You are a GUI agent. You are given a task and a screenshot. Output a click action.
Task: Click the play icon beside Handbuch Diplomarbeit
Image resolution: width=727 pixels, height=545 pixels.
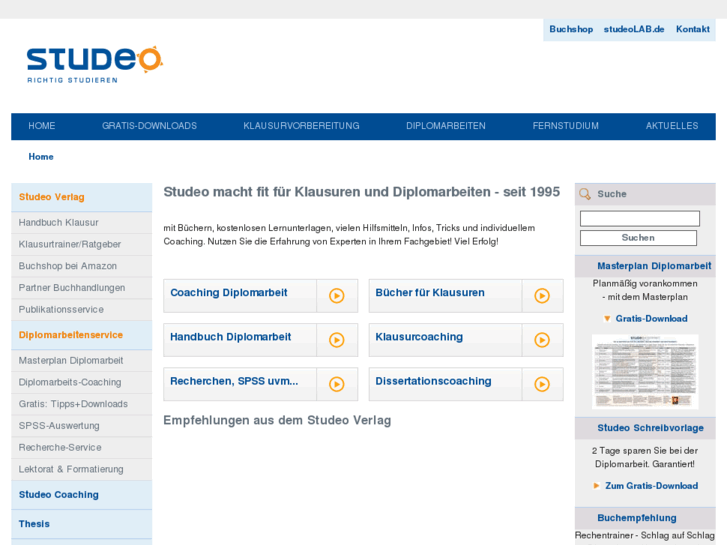click(x=337, y=340)
